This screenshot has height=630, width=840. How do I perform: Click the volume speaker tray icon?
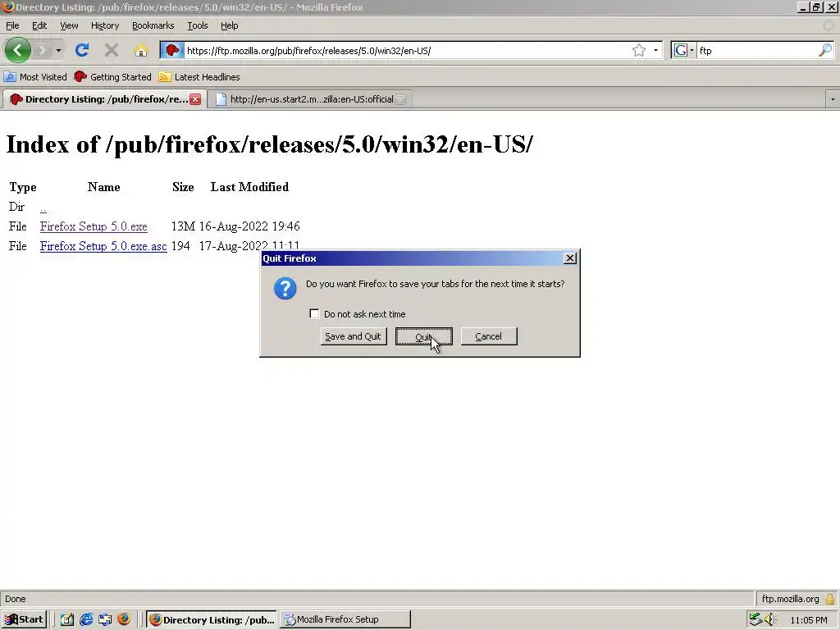770,619
